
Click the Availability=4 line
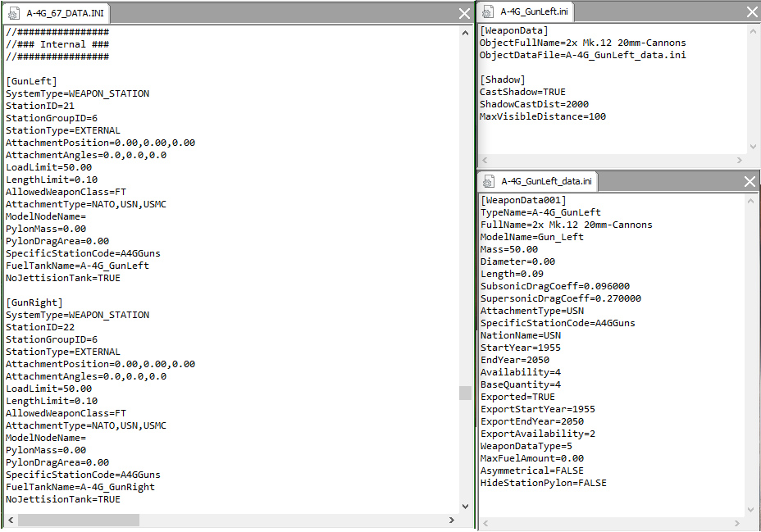tap(521, 372)
